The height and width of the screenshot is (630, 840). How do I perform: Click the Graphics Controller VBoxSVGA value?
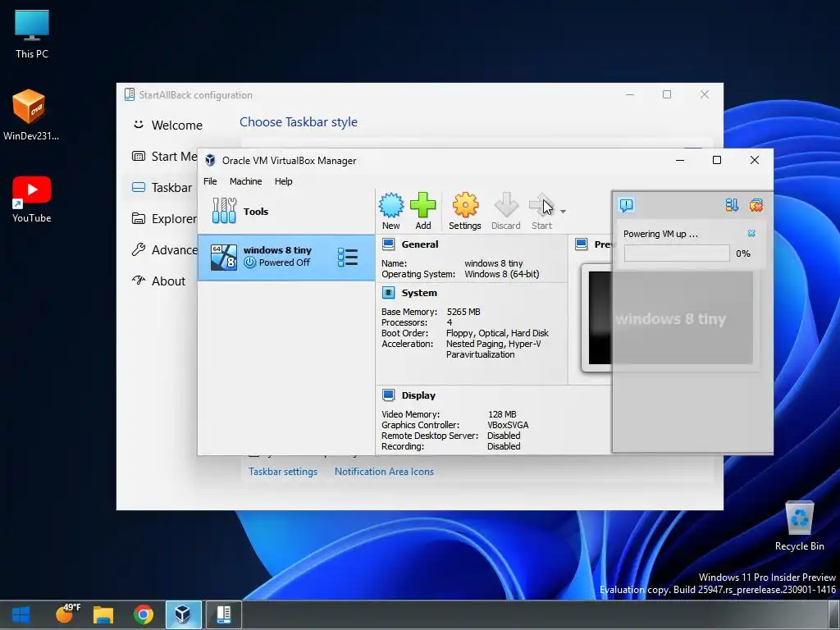[508, 425]
